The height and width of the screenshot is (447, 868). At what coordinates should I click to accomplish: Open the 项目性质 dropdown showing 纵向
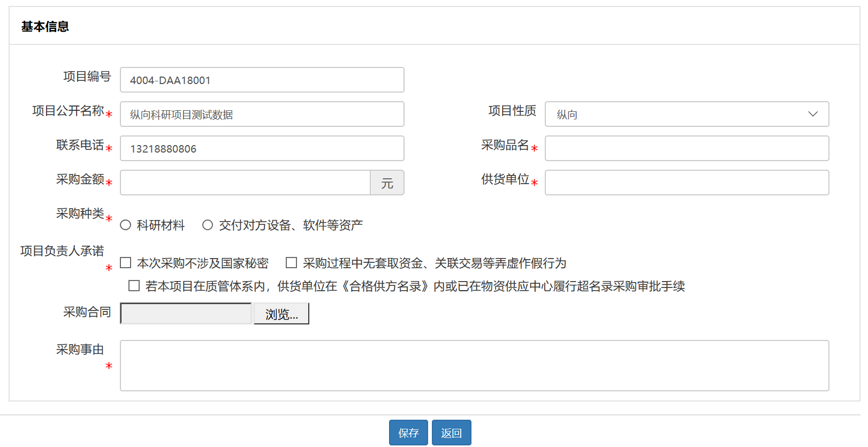(x=686, y=114)
